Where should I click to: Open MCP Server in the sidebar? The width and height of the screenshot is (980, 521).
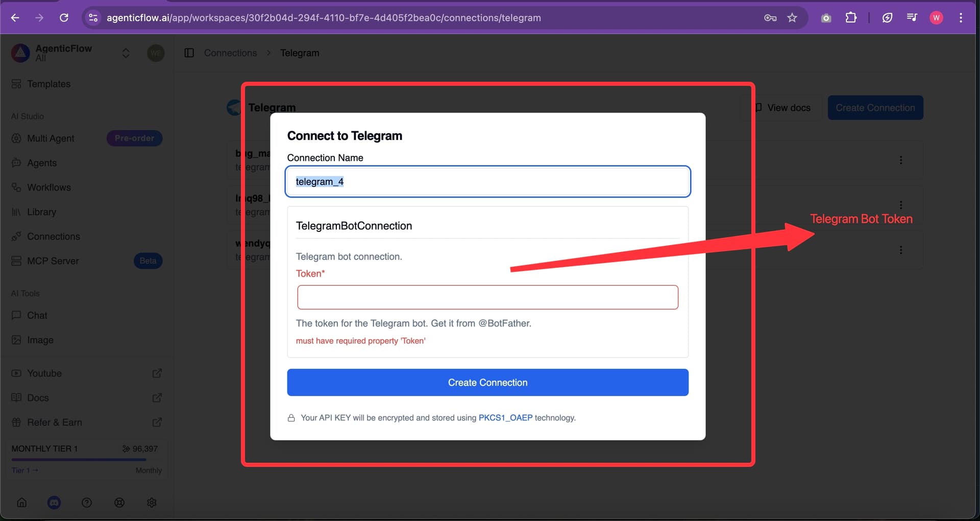click(x=53, y=261)
